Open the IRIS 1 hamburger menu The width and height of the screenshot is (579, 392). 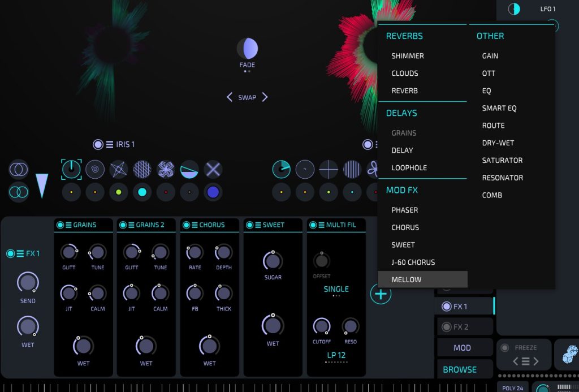click(x=110, y=144)
